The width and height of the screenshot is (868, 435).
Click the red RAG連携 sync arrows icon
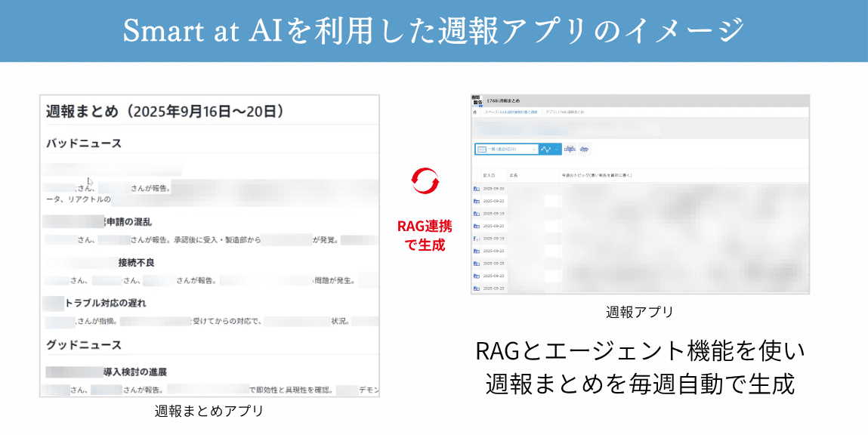pyautogui.click(x=424, y=181)
